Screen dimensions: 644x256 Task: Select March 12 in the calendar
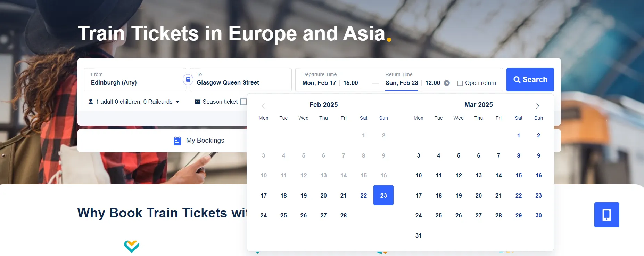[x=459, y=175]
